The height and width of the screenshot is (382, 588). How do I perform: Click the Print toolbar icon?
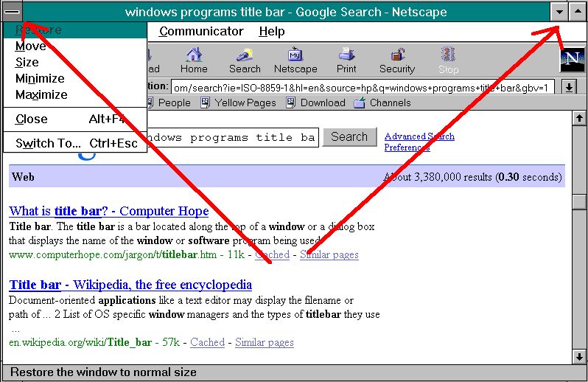pyautogui.click(x=346, y=60)
